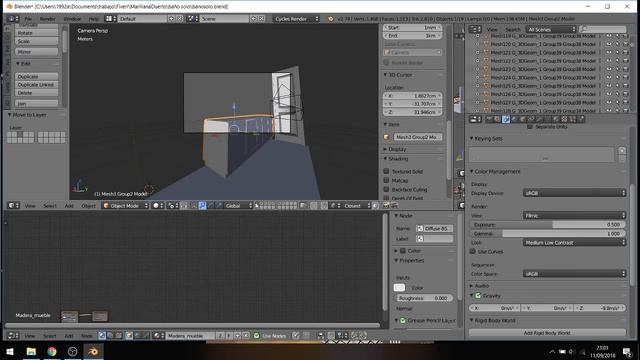Toggle Separate Units checkbox
Image resolution: width=640 pixels, height=360 pixels.
coord(530,127)
